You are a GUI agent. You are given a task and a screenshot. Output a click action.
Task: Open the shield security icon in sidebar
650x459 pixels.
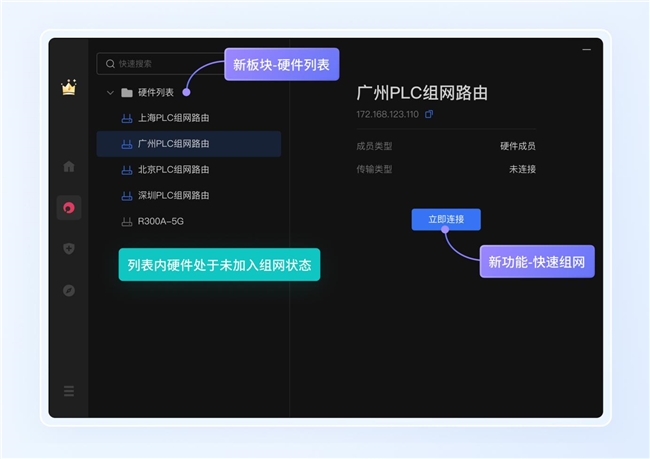[x=69, y=249]
